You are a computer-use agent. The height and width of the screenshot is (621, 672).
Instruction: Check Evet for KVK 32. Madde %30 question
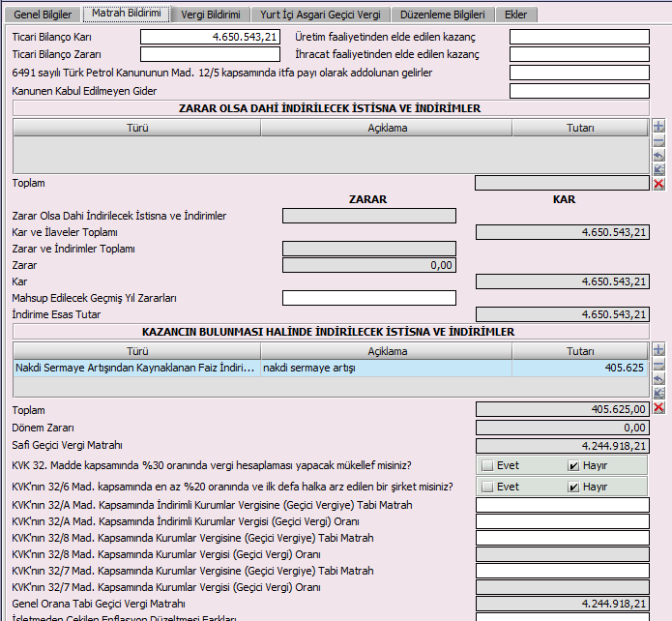487,465
